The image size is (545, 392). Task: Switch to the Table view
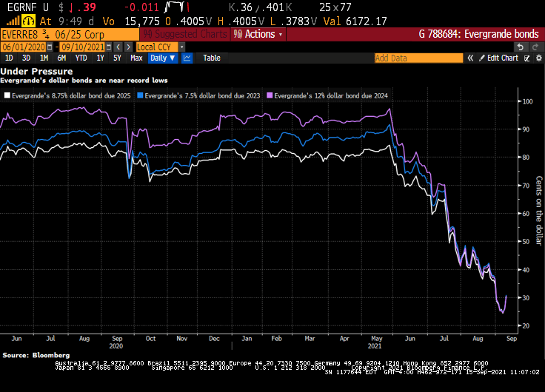tap(212, 58)
